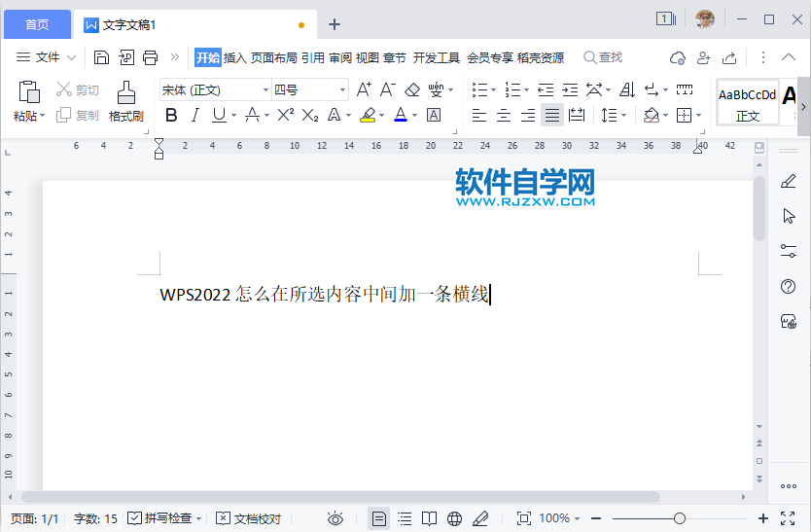Toggle spell check in status bar
This screenshot has height=532, width=811.
click(160, 518)
